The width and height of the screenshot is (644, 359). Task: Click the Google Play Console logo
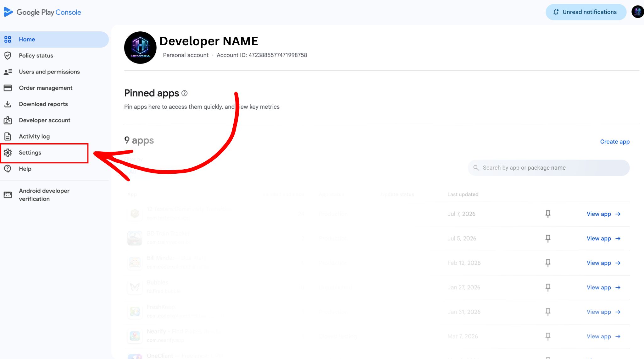coord(42,12)
